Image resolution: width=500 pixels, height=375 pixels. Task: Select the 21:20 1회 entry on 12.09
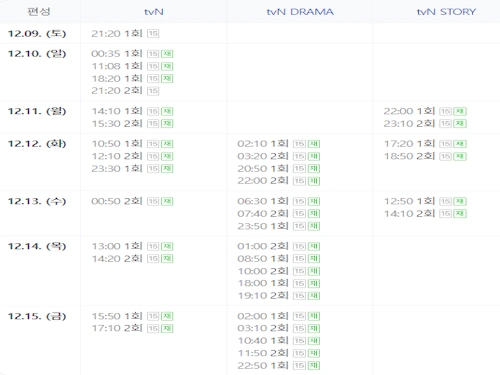point(117,33)
